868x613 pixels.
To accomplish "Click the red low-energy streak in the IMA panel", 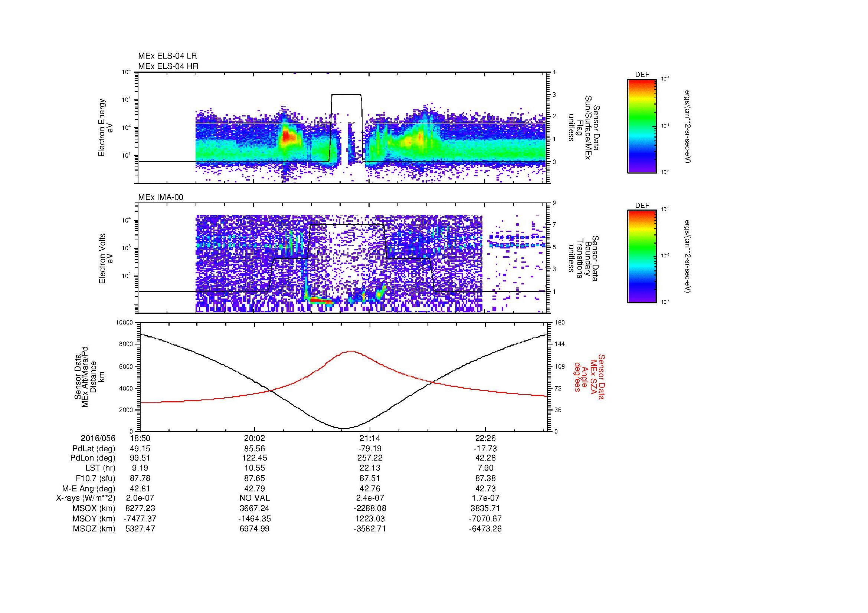I will [321, 301].
